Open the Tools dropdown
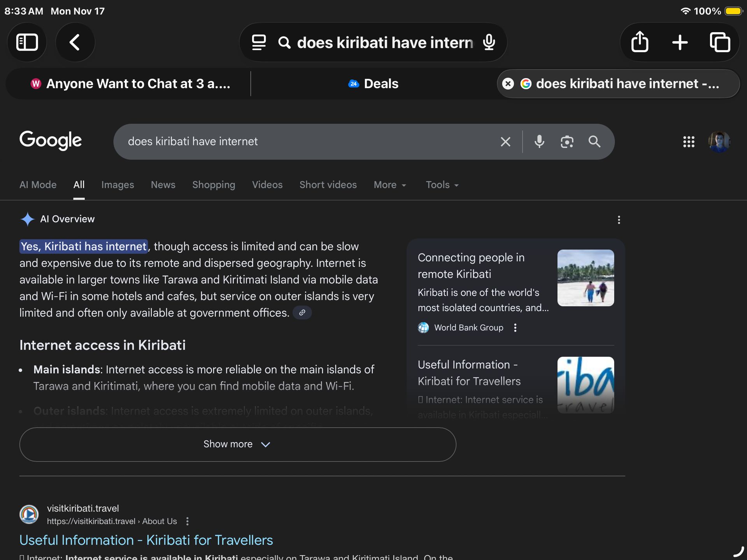747x560 pixels. (x=442, y=185)
